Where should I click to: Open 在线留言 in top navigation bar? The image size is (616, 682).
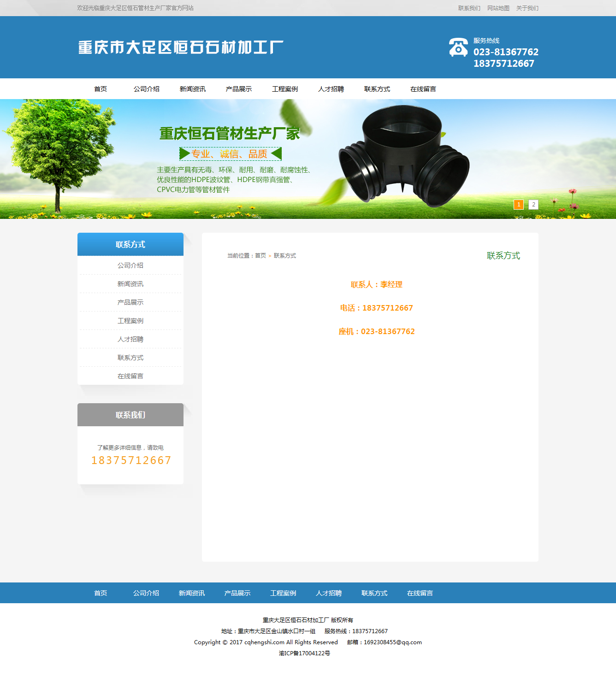423,89
